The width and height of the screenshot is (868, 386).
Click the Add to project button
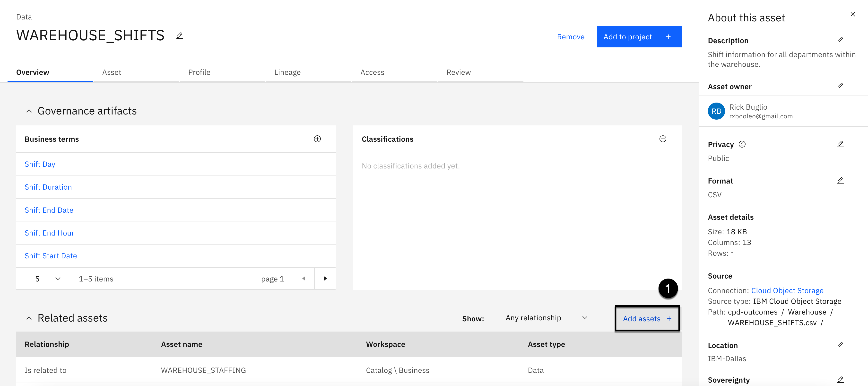pos(639,37)
